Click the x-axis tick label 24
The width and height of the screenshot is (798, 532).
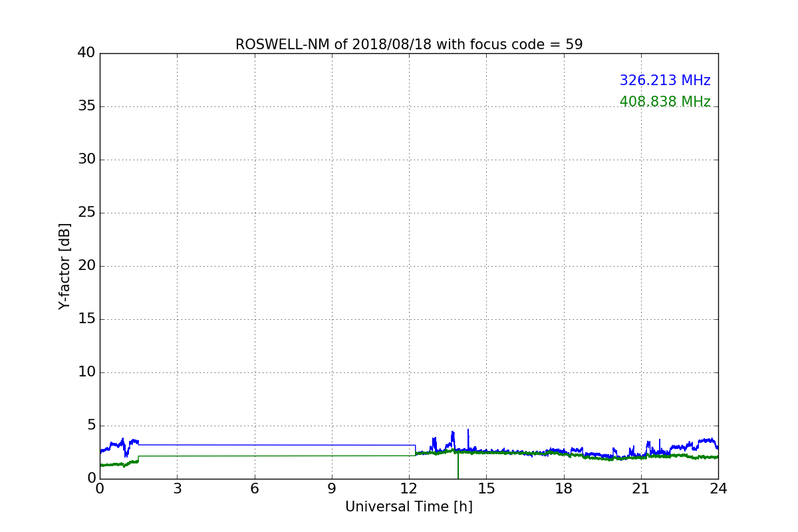[x=718, y=488]
